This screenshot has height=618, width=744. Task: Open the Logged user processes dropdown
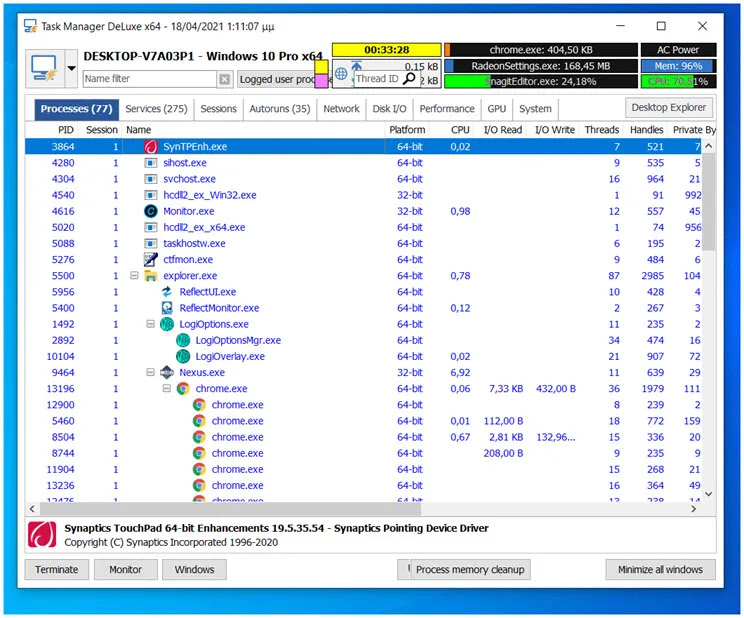click(x=278, y=79)
